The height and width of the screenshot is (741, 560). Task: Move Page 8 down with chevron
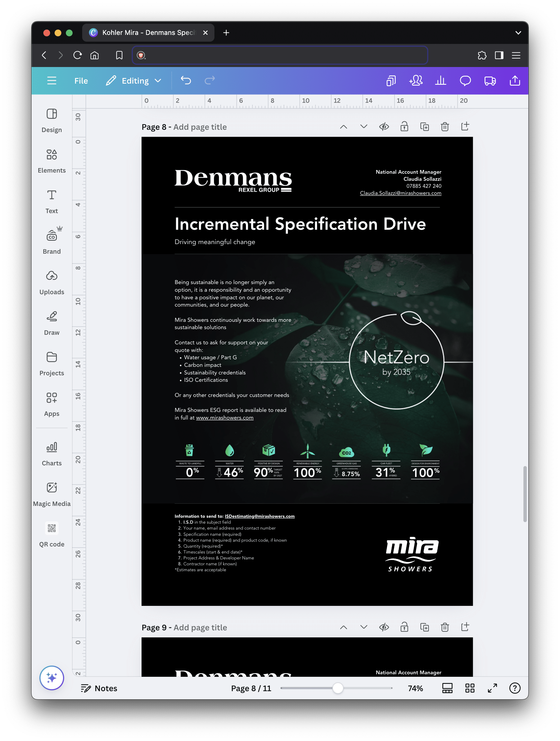tap(364, 127)
